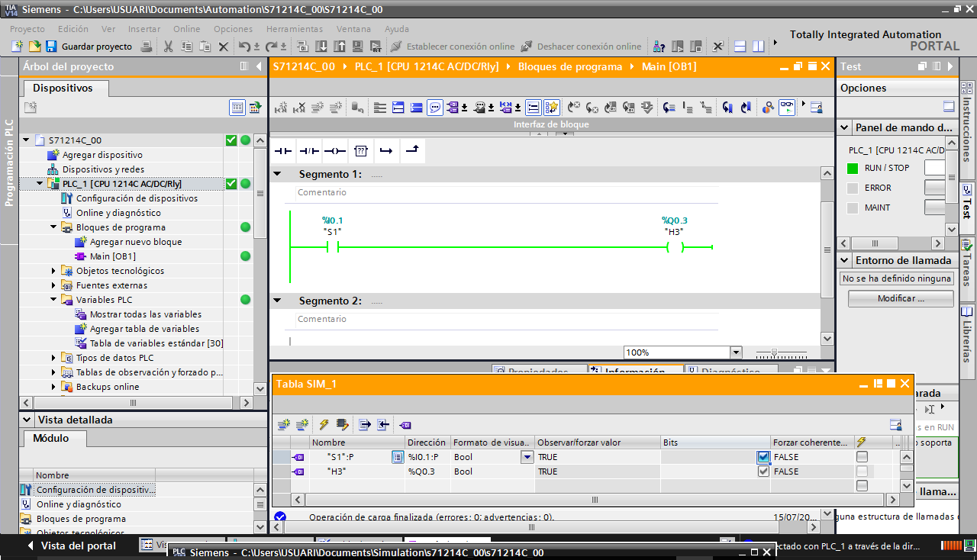The width and height of the screenshot is (977, 560).
Task: Toggle the Bits checkbox for H3
Action: (x=763, y=471)
